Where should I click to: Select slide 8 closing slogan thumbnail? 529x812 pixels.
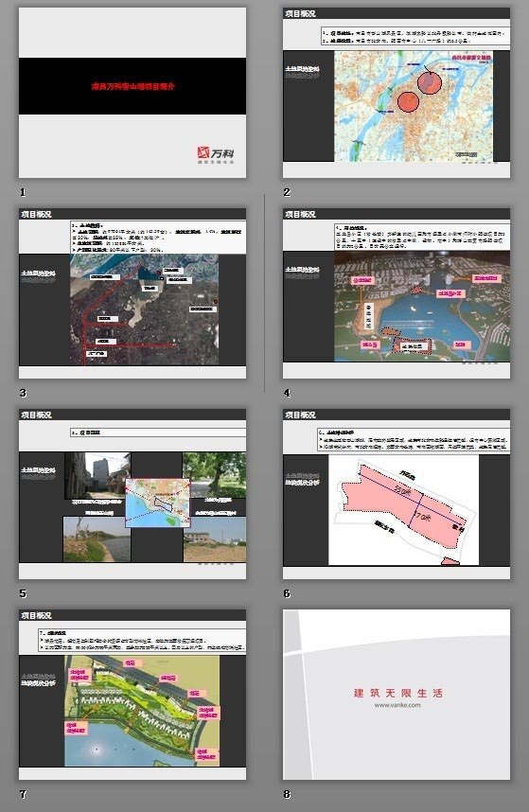pyautogui.click(x=397, y=695)
